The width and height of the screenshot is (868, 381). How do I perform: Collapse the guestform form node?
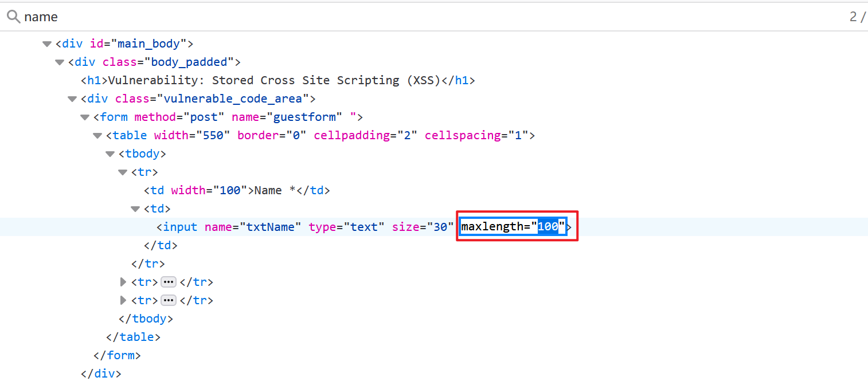pyautogui.click(x=85, y=117)
